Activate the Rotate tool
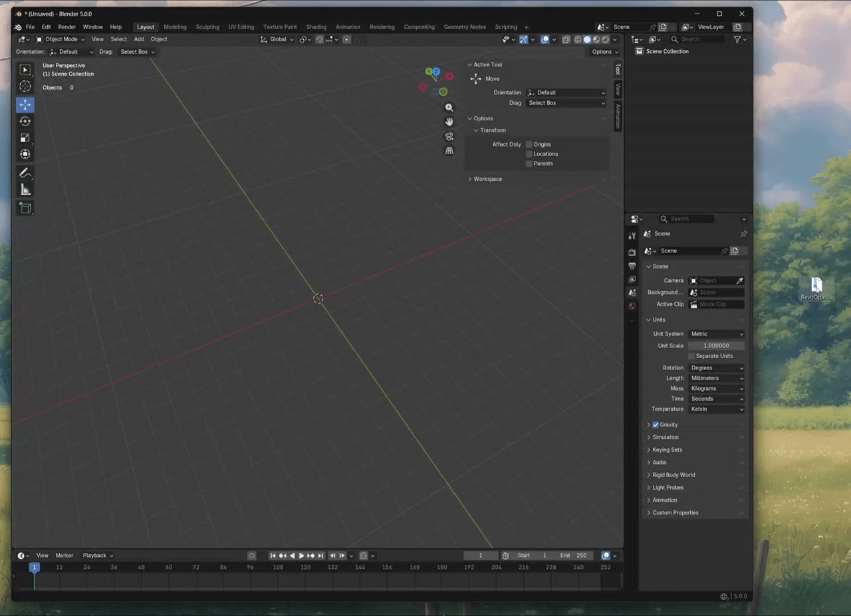This screenshot has width=851, height=616. click(25, 121)
